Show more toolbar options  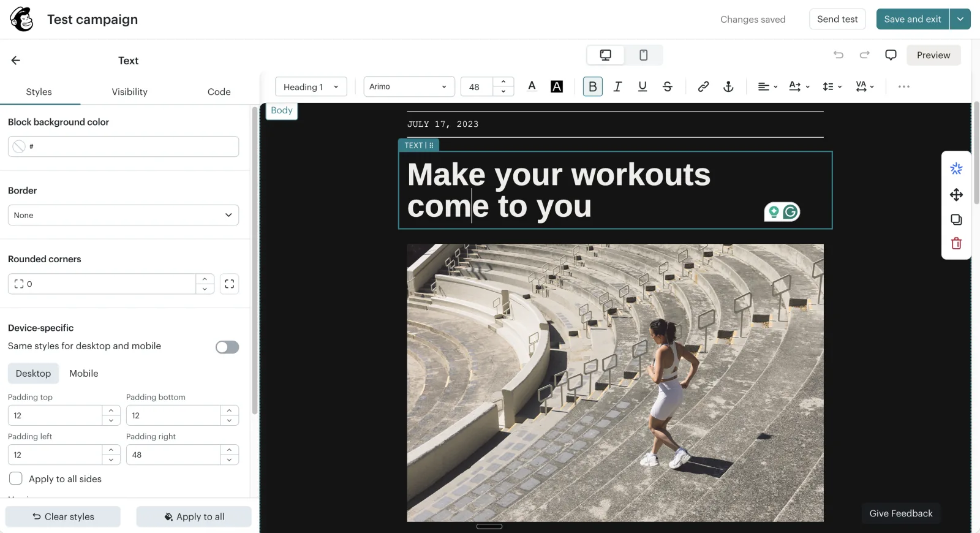tap(903, 86)
